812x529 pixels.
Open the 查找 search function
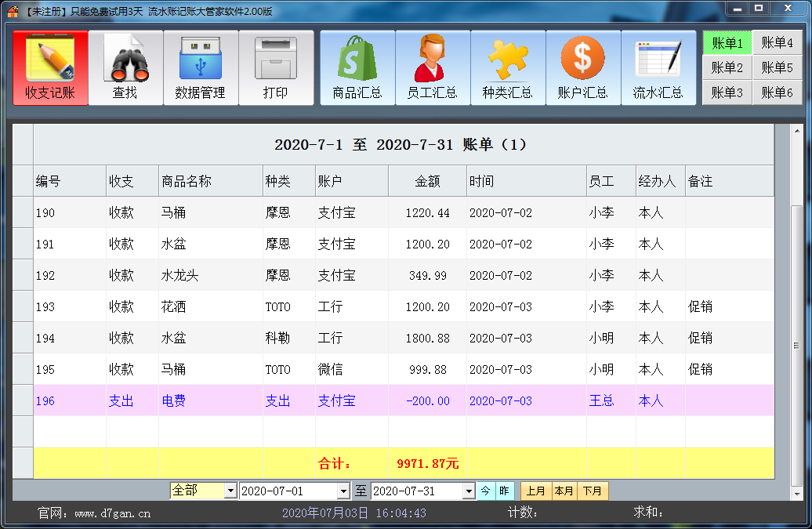[x=125, y=67]
